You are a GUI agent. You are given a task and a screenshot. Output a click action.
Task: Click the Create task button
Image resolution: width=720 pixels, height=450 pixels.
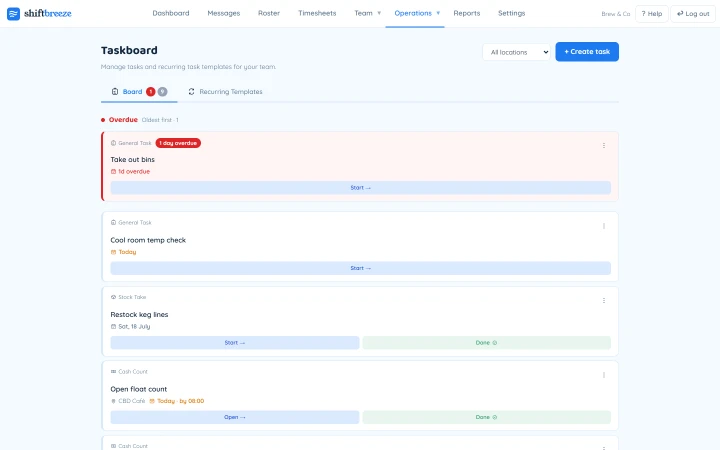[587, 52]
